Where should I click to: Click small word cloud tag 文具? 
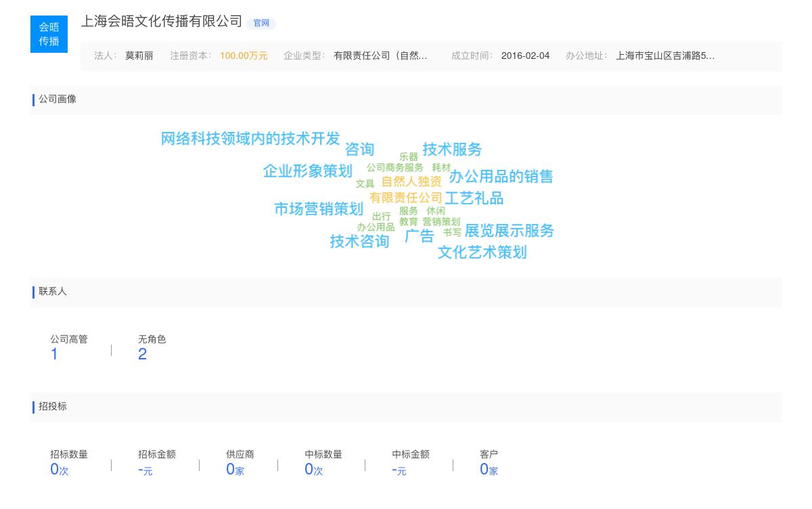(x=365, y=183)
